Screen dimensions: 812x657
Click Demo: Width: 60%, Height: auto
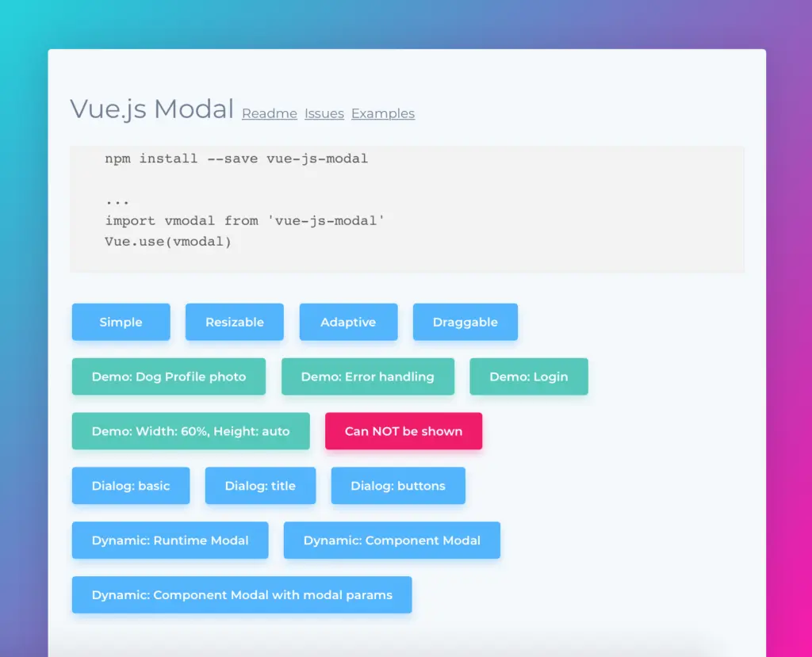click(x=190, y=431)
